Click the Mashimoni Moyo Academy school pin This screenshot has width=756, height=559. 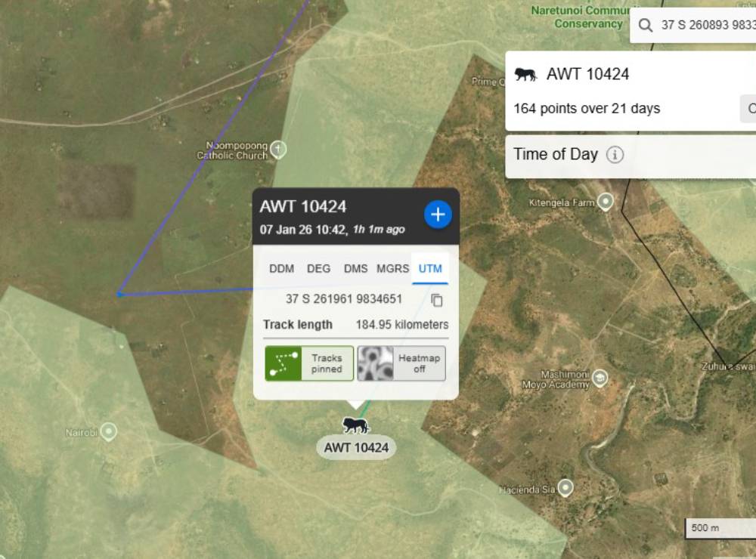click(600, 378)
